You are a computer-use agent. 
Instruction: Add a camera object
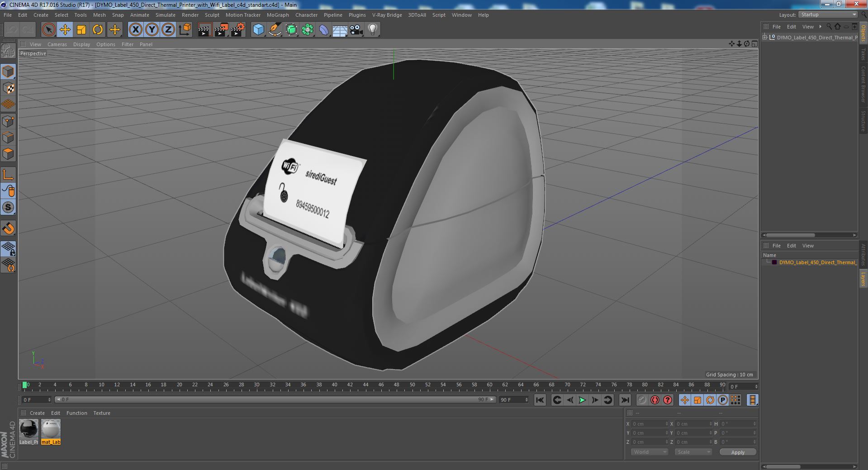[x=356, y=30]
